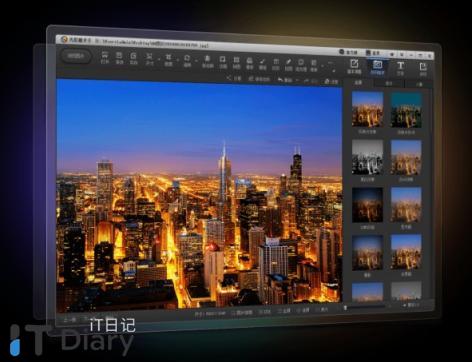
Task: Click the Undo button above the photo
Action: tap(285, 80)
